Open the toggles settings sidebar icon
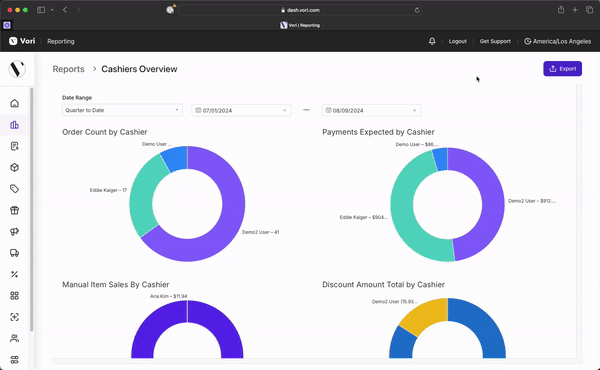 coord(15,360)
